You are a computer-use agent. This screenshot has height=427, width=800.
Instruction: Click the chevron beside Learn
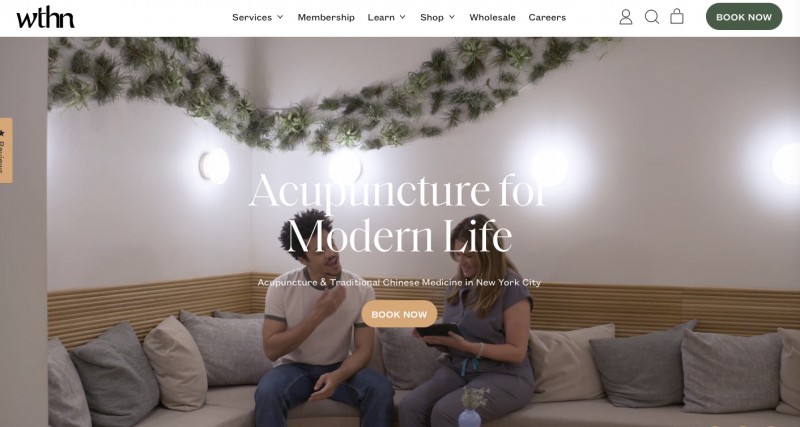(x=402, y=17)
